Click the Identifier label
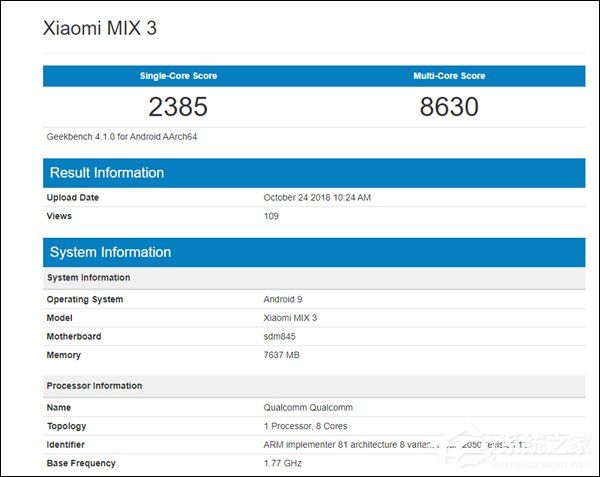Viewport: 600px width, 477px height. 65,444
